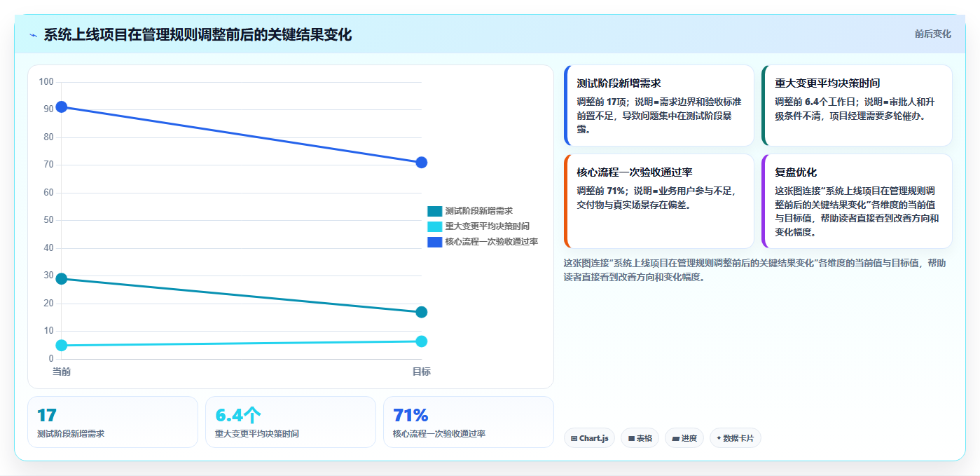980x476 pixels.
Task: Click the 71% stat value
Action: tap(410, 416)
